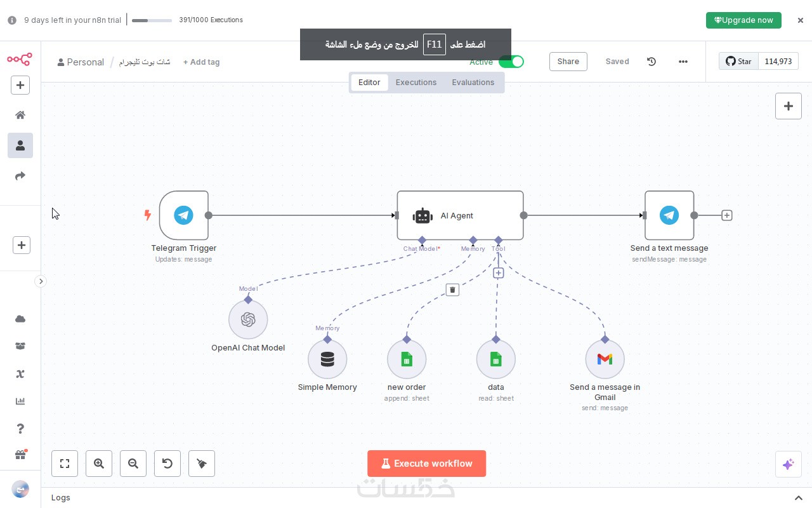Select the data Google Sheets node
Image resolution: width=812 pixels, height=508 pixels.
[x=496, y=359]
